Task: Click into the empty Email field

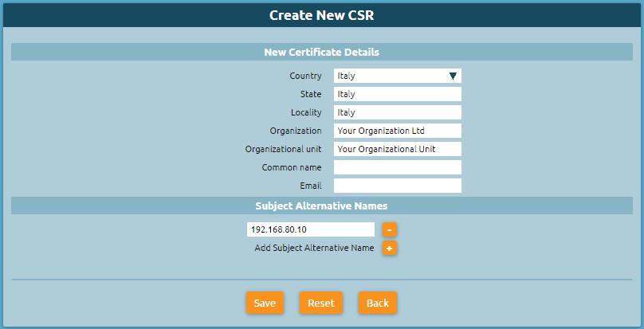Action: coord(398,186)
